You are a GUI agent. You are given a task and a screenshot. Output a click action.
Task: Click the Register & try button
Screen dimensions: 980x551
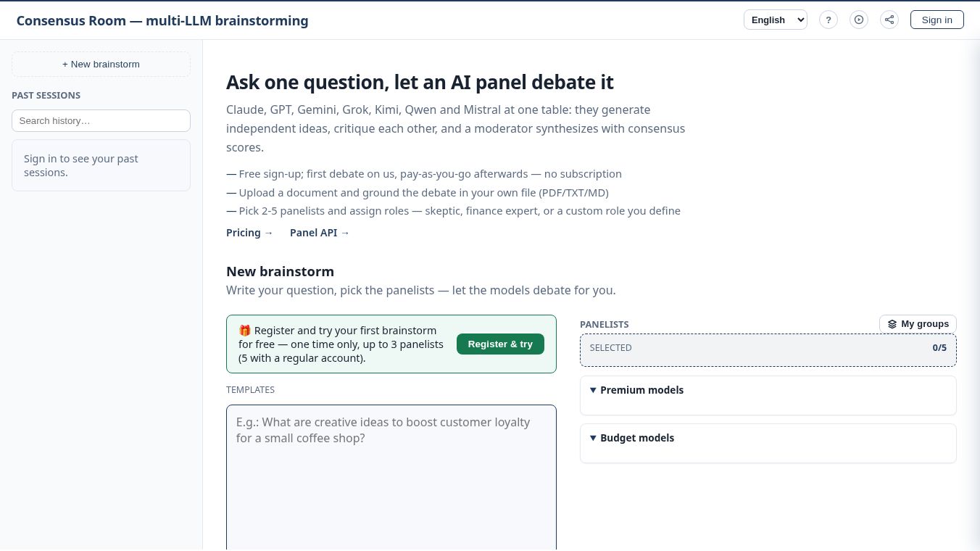(500, 344)
